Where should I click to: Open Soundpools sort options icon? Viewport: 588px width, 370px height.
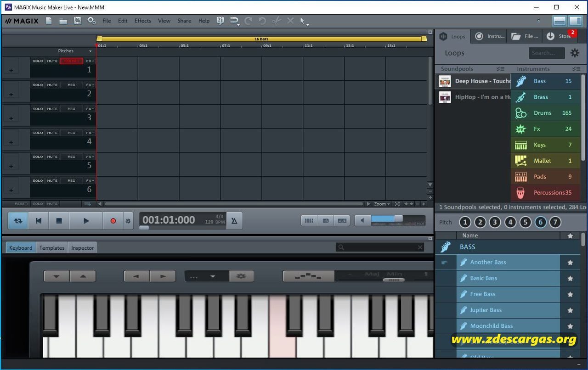500,69
